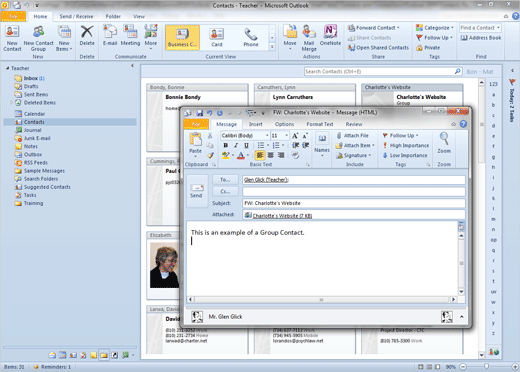The width and height of the screenshot is (520, 372).
Task: Click the Attach File paperclip icon
Action: (339, 135)
